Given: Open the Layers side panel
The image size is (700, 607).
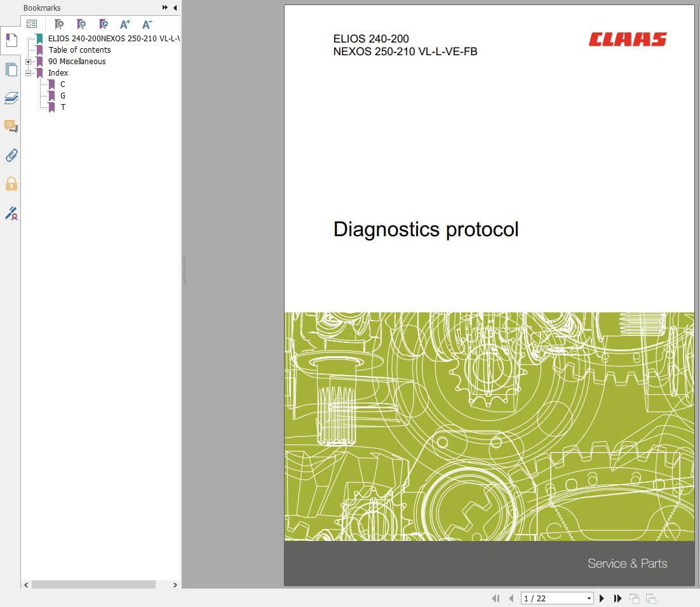Looking at the screenshot, I should tap(10, 98).
